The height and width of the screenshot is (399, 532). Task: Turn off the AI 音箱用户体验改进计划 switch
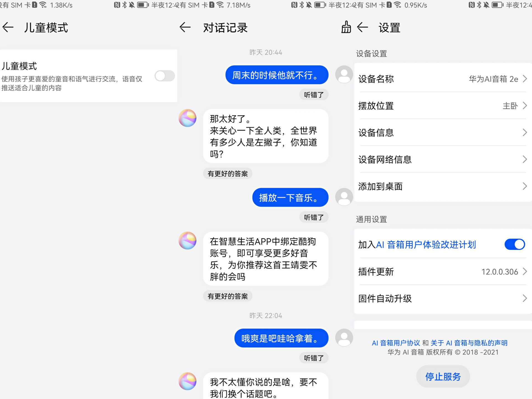click(515, 244)
